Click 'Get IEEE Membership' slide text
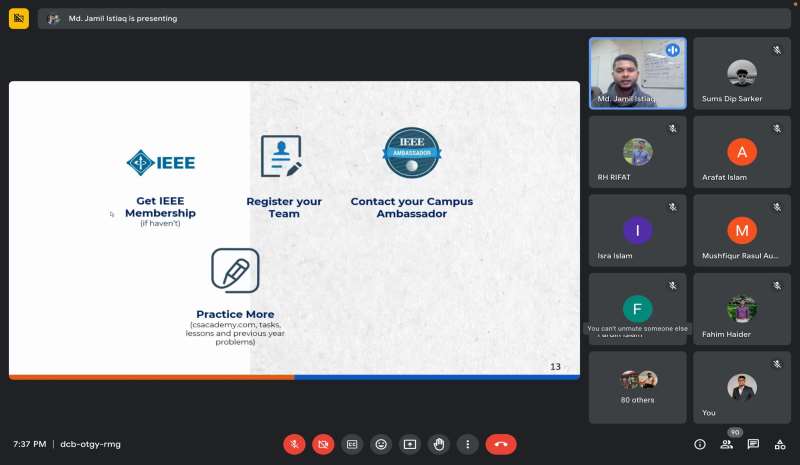Image resolution: width=800 pixels, height=465 pixels. [160, 207]
